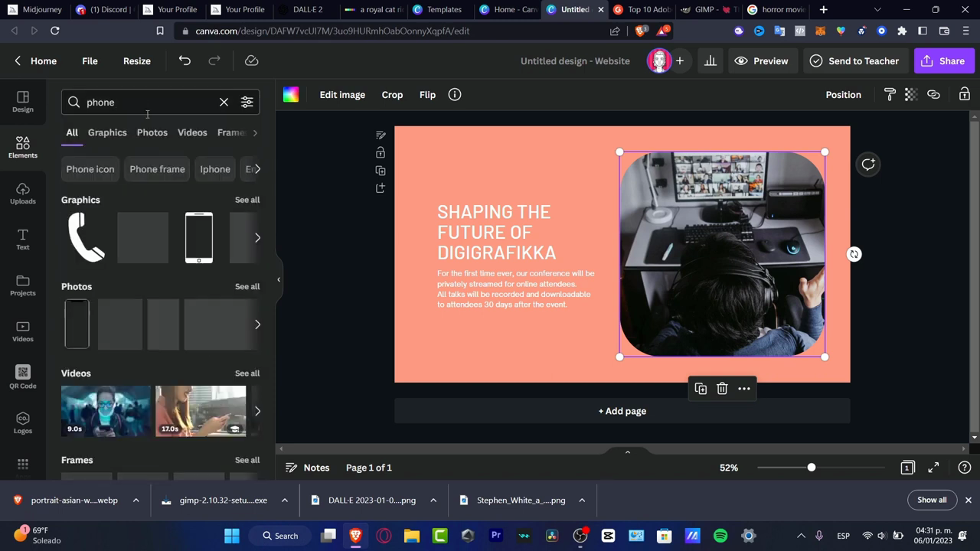Open the Text sidebar panel

coord(23,240)
